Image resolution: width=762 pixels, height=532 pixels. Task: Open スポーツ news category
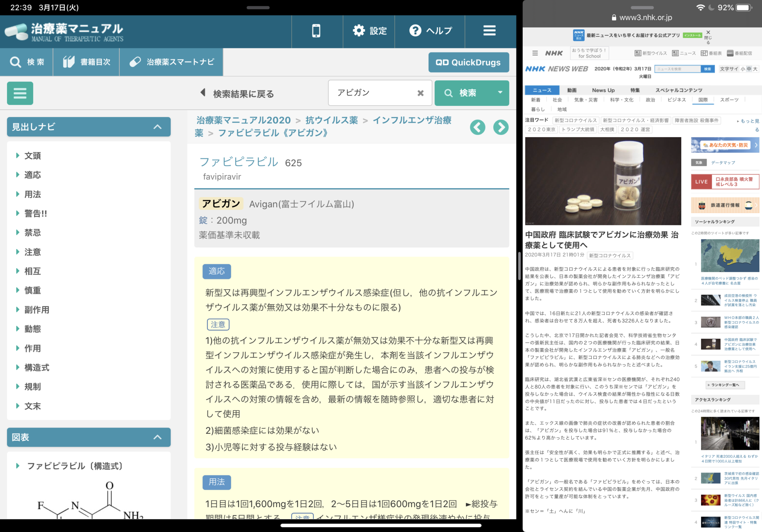pos(729,100)
